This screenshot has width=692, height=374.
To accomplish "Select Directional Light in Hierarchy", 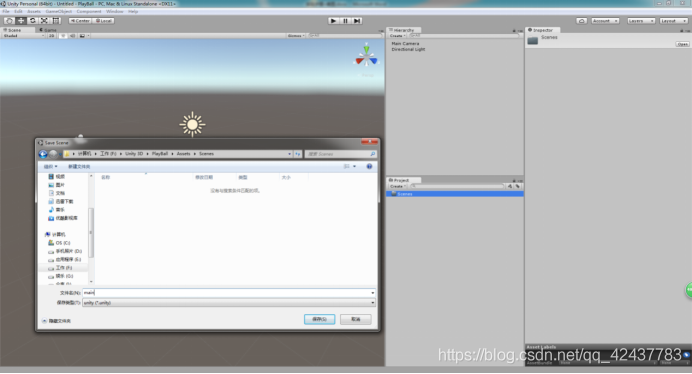I will click(x=408, y=49).
